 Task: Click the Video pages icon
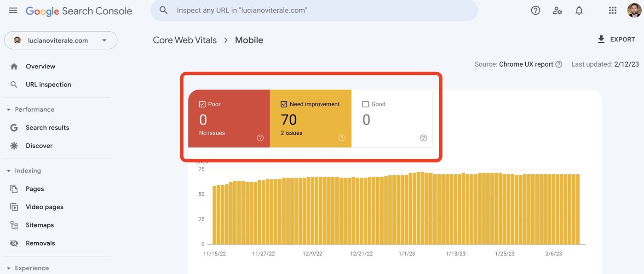click(14, 207)
